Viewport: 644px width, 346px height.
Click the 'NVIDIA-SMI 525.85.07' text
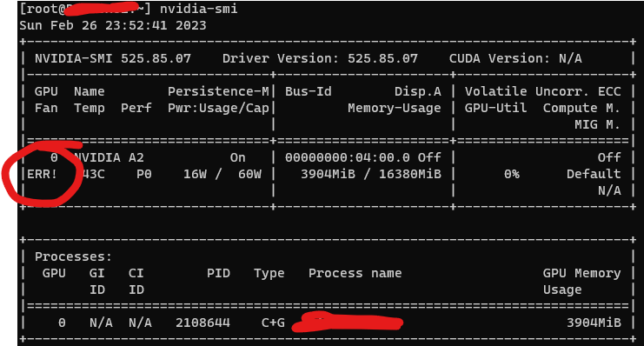click(113, 58)
